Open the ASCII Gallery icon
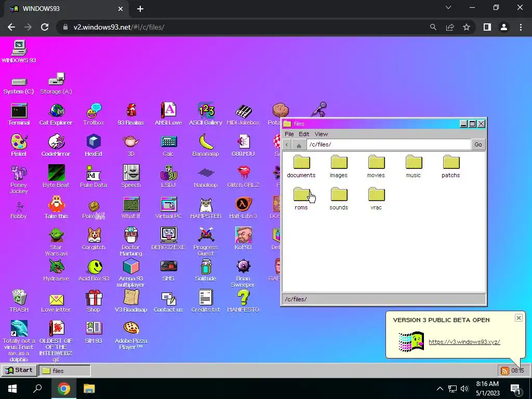Screen dimensions: 532x399 click(206, 114)
